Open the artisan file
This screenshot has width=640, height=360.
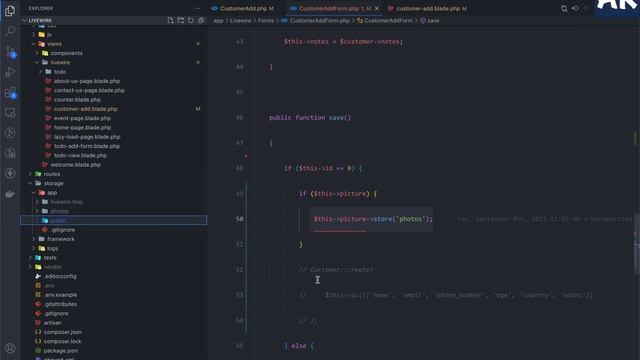coord(53,323)
